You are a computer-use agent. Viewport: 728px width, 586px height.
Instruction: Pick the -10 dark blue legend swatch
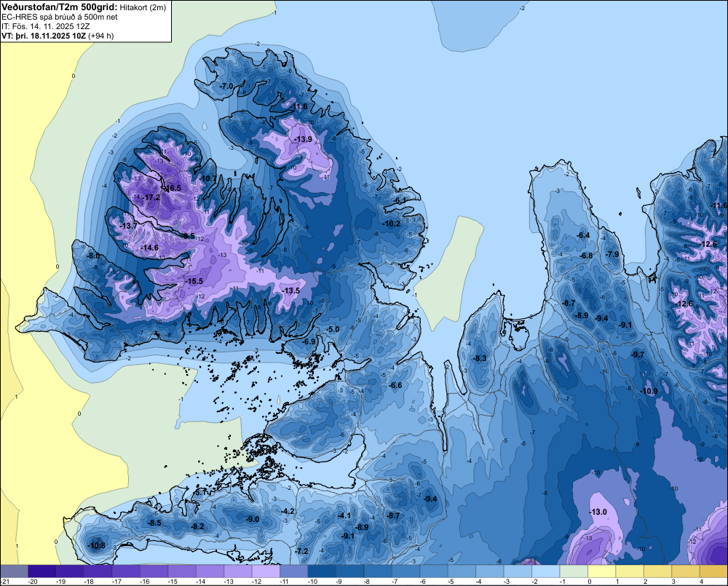pos(322,571)
